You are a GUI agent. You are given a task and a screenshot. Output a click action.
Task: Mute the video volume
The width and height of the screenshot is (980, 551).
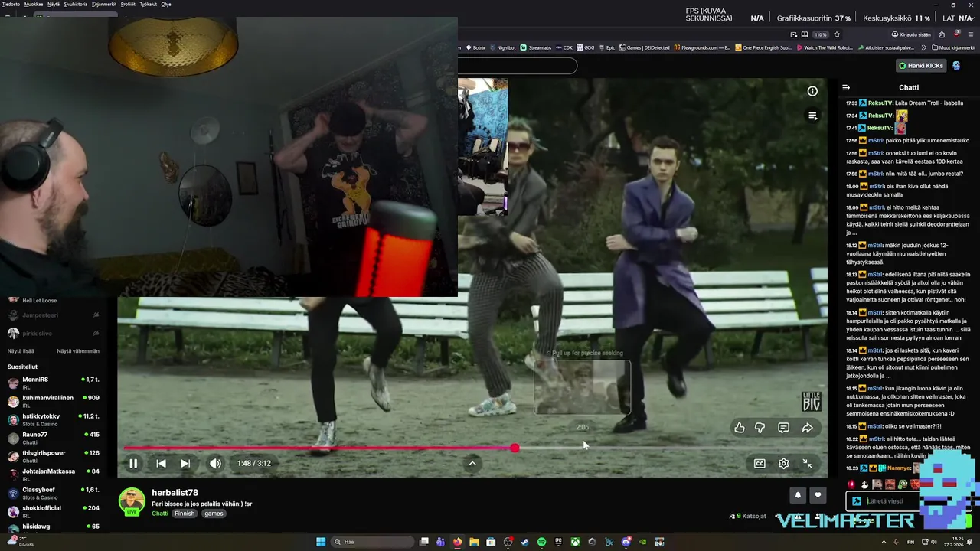pos(215,463)
